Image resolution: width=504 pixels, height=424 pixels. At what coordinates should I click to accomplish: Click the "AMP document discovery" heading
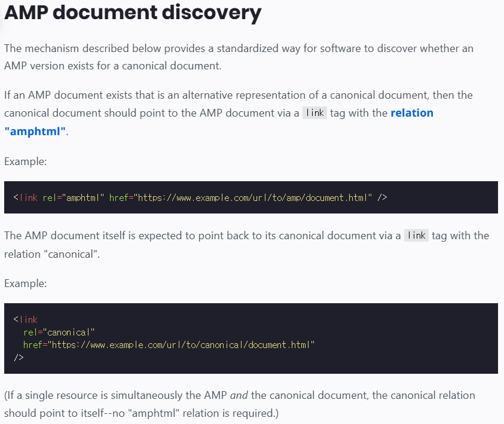click(133, 13)
